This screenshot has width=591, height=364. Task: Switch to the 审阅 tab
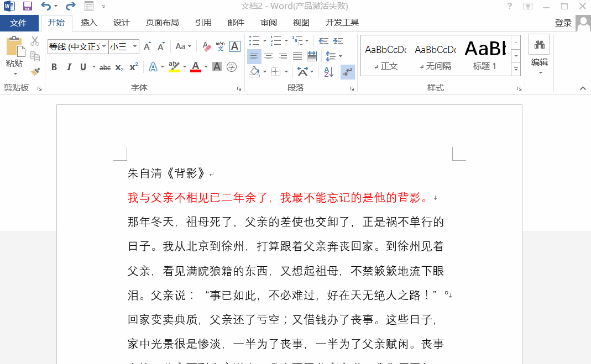coord(269,23)
